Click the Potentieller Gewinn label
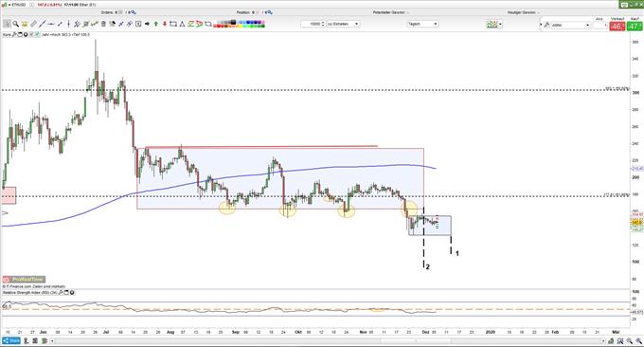Screen dimensions: 644x347 [x=389, y=12]
